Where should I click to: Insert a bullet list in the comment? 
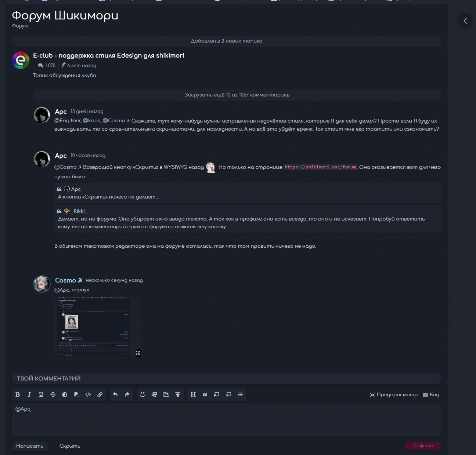pyautogui.click(x=240, y=394)
